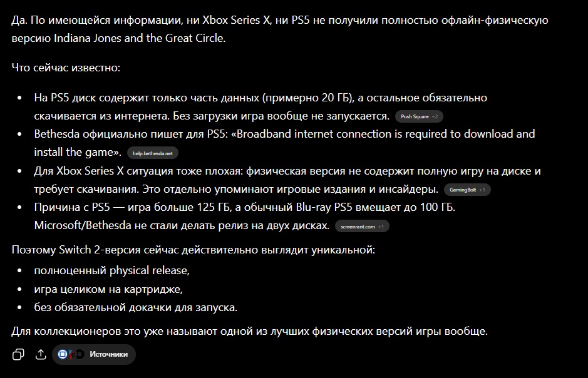Copy the response with the copy icon

pos(18,354)
